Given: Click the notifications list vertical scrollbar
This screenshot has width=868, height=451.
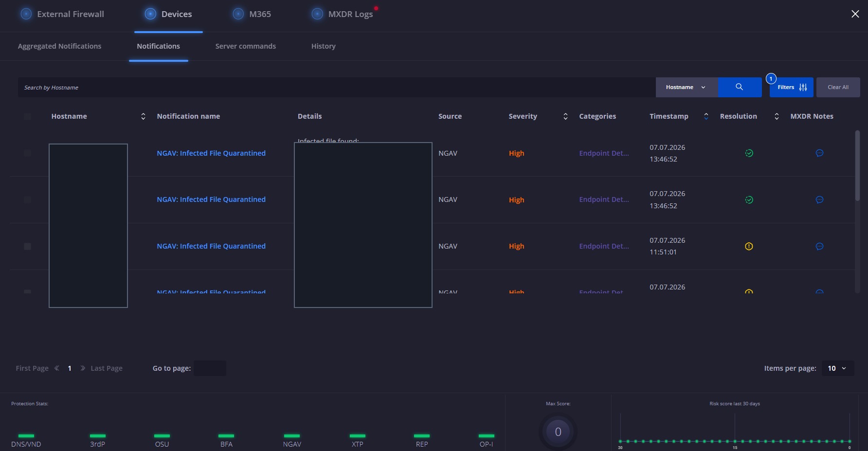Looking at the screenshot, I should click(857, 165).
